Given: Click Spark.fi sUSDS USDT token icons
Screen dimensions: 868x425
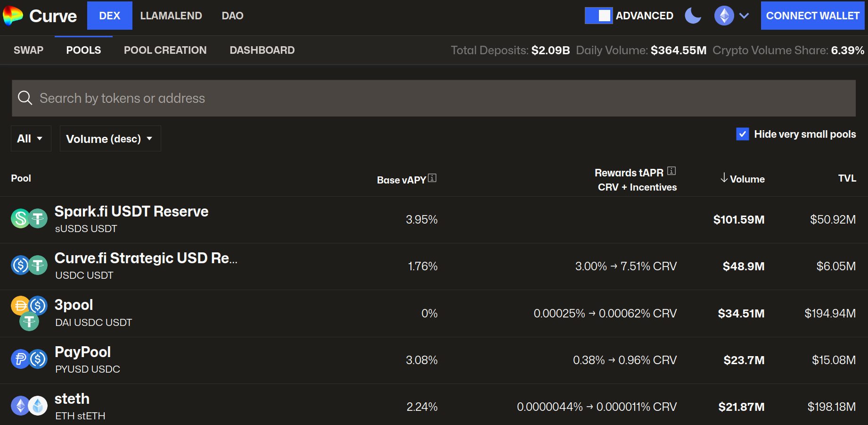Looking at the screenshot, I should point(29,219).
